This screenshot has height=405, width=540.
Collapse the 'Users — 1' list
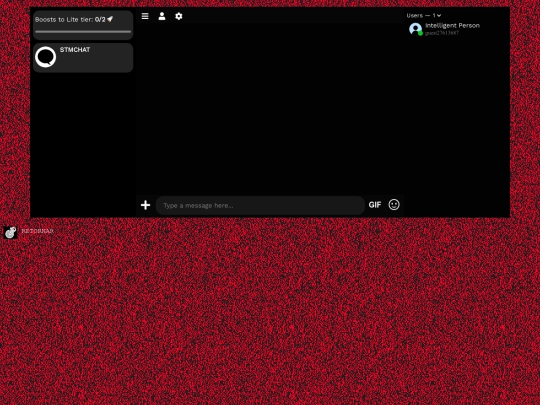(424, 15)
